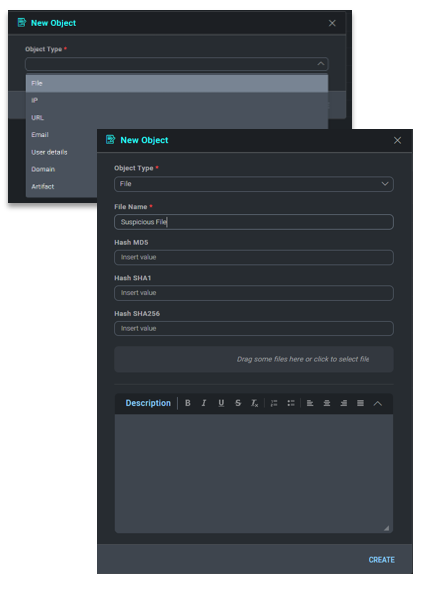Toggle Bold formatting in Description toolbar
Viewport: 430px width, 600px height.
[187, 403]
